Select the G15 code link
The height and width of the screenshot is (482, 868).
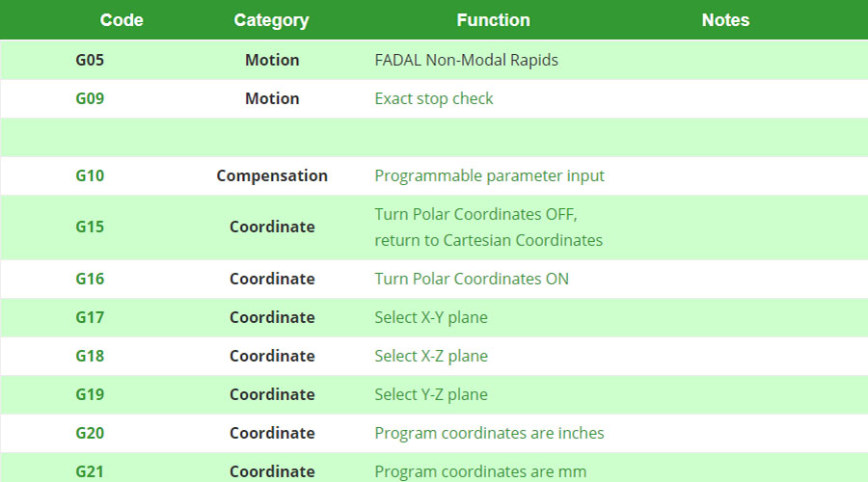90,227
